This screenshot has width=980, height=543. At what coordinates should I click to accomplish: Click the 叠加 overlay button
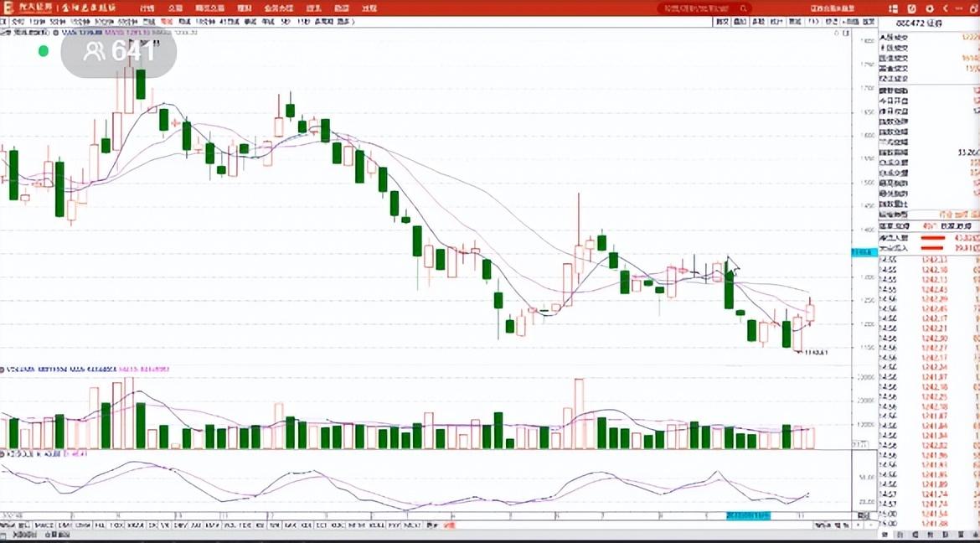740,21
